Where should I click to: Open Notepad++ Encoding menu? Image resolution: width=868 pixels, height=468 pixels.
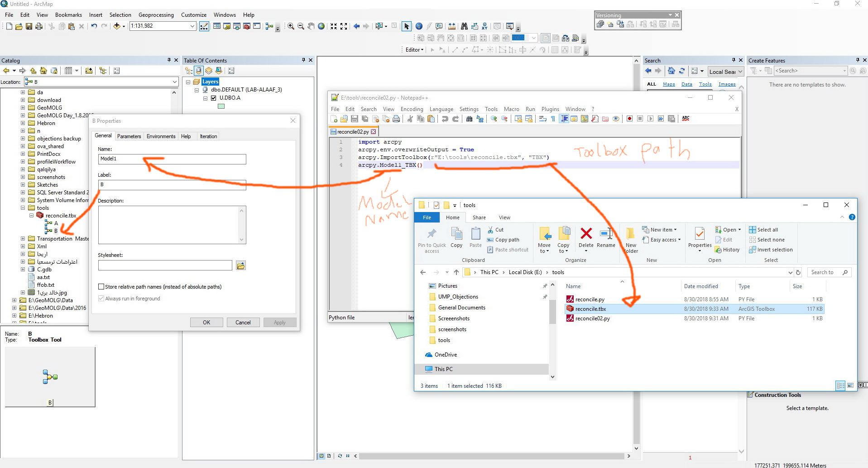412,109
